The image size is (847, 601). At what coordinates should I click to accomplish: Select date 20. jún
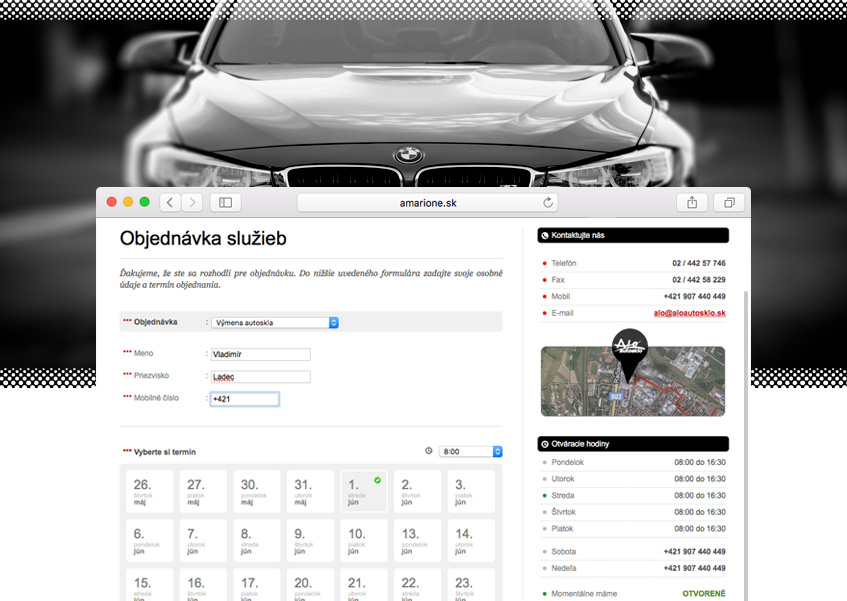[310, 585]
